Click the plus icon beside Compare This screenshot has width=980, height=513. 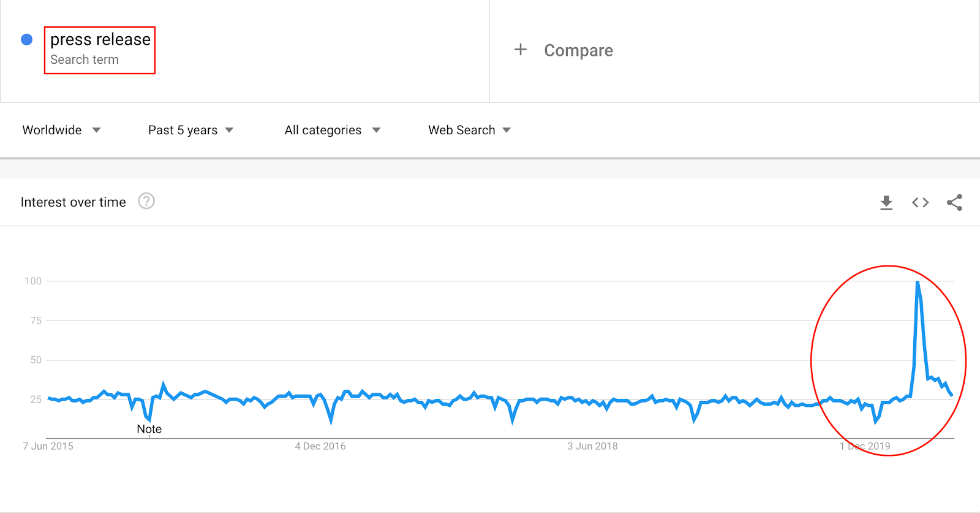[520, 50]
